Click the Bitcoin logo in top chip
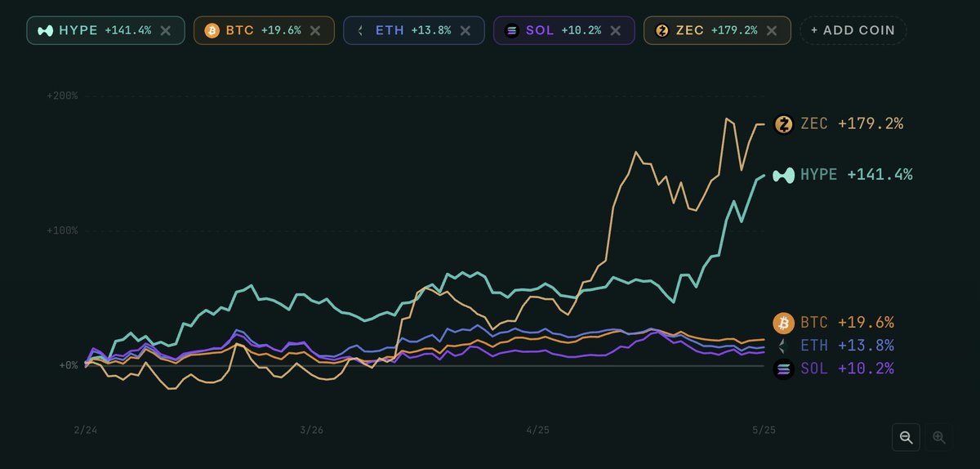980x469 pixels. [212, 30]
